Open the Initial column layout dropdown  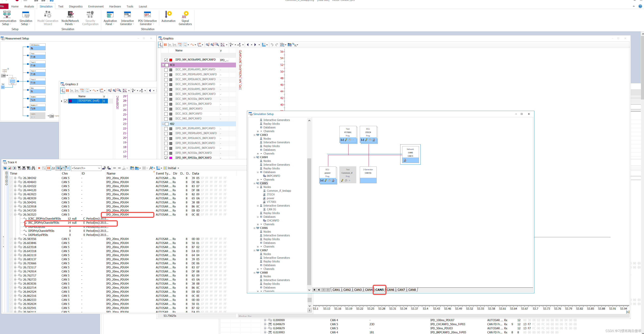(178, 168)
